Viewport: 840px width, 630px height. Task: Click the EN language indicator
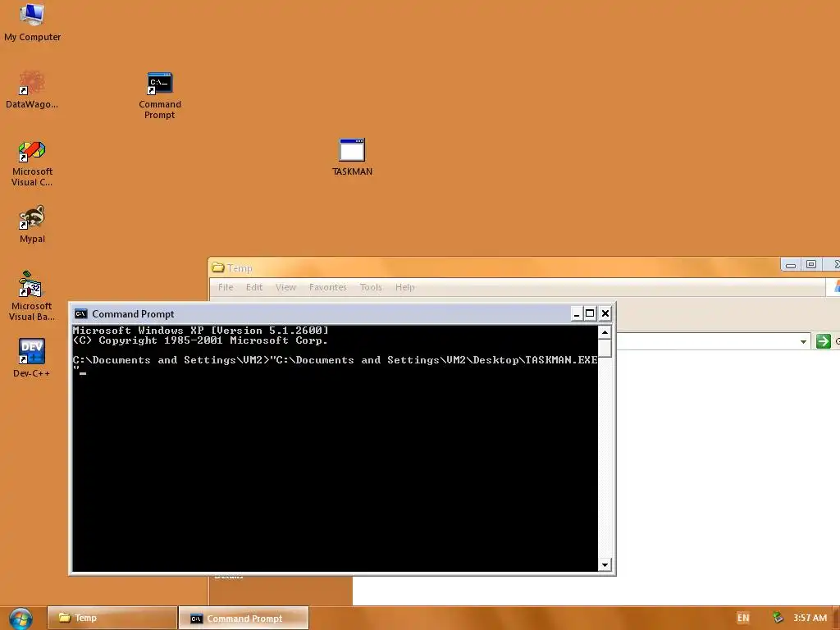743,618
